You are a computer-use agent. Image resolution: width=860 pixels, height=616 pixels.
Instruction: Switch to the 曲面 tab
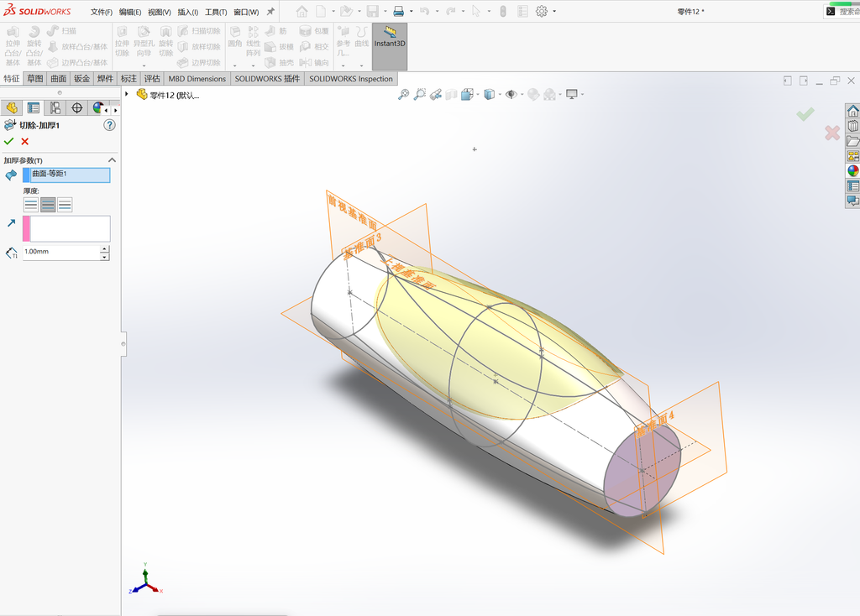(x=58, y=78)
